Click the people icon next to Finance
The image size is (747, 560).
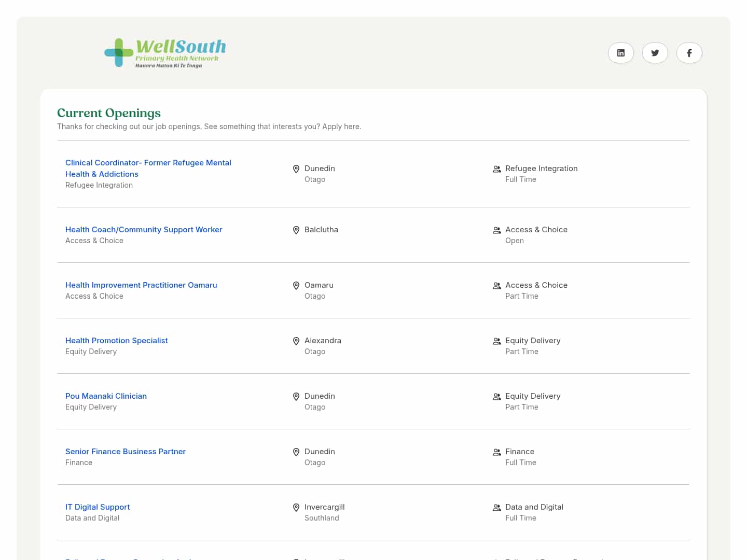click(496, 452)
